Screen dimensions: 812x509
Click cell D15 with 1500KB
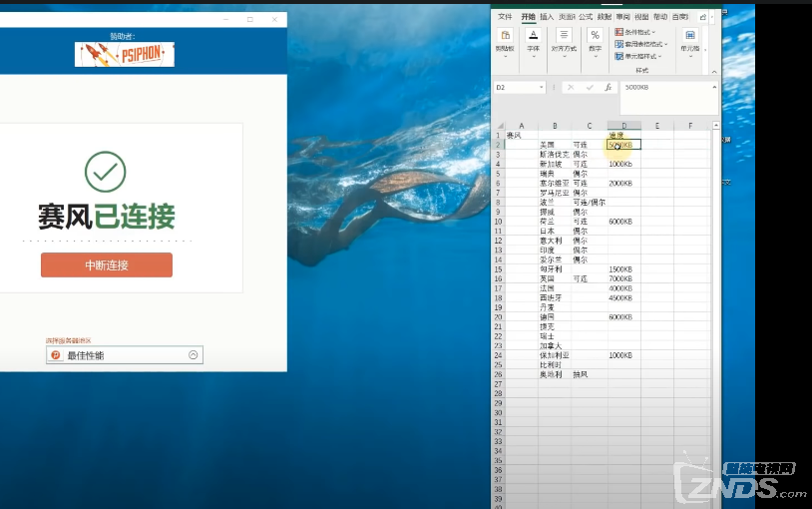624,269
